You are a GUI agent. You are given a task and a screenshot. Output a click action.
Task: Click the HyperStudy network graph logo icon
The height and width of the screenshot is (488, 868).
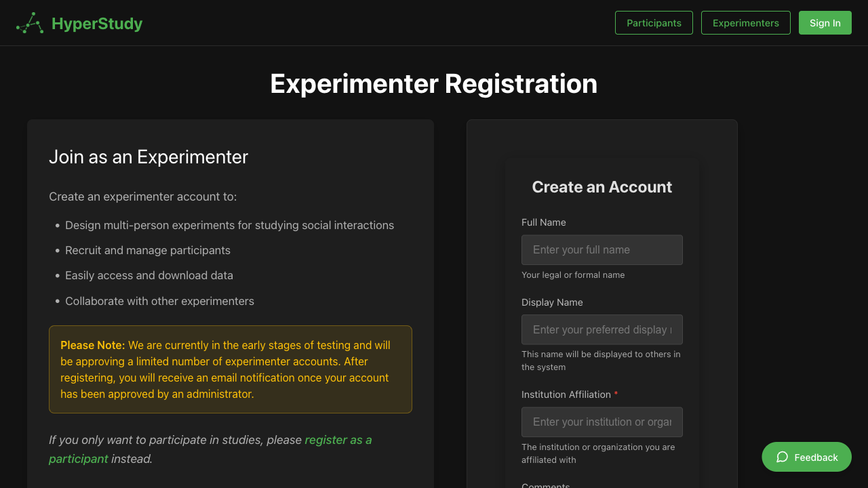(28, 22)
